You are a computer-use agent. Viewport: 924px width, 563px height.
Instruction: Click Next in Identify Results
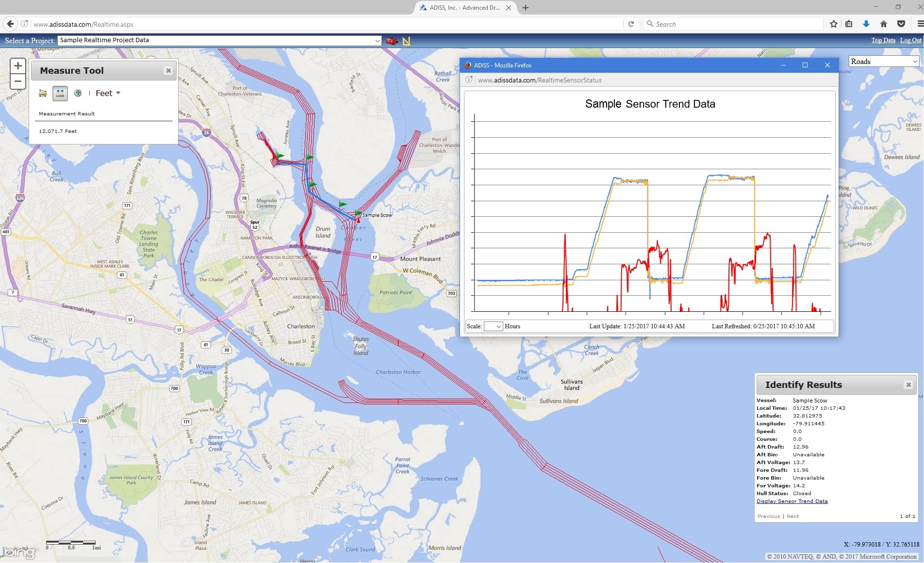tap(792, 516)
